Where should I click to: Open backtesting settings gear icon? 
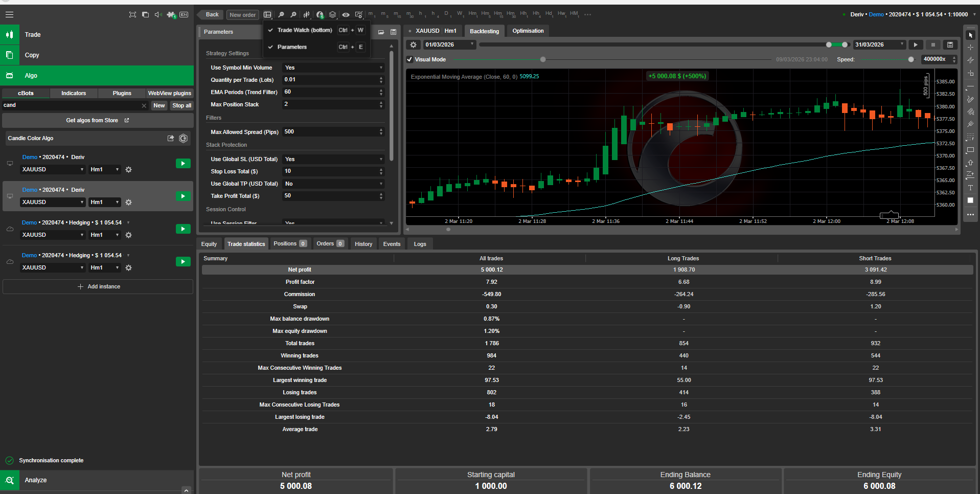[x=414, y=45]
